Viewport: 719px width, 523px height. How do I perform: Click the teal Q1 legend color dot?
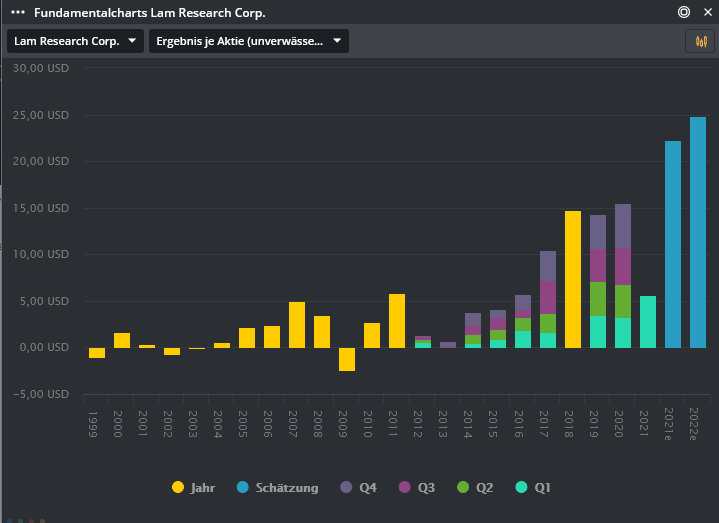point(521,487)
